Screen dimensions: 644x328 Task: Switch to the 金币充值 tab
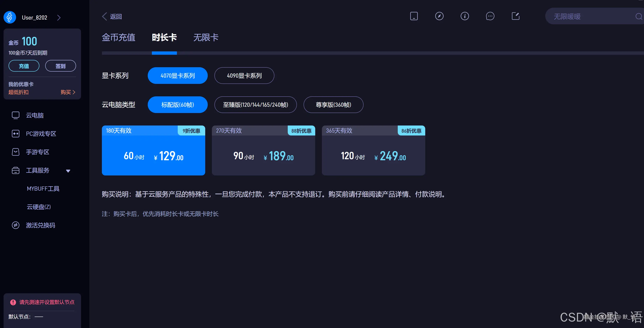119,37
